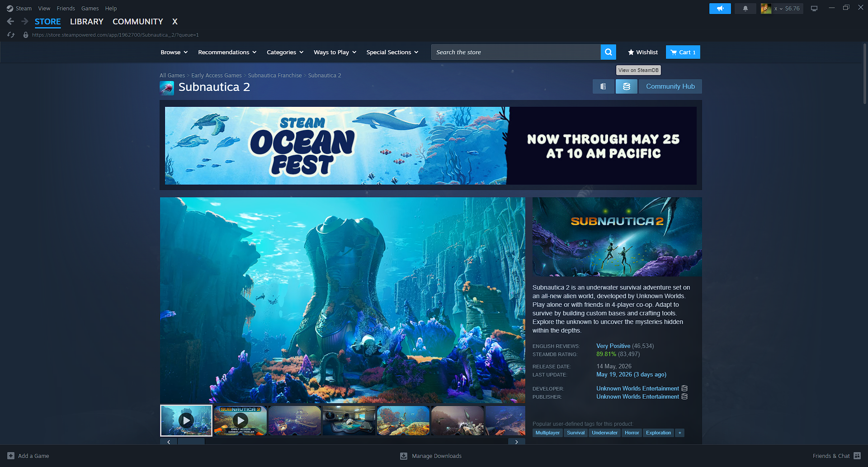
Task: Go back with the back arrow
Action: coord(10,21)
